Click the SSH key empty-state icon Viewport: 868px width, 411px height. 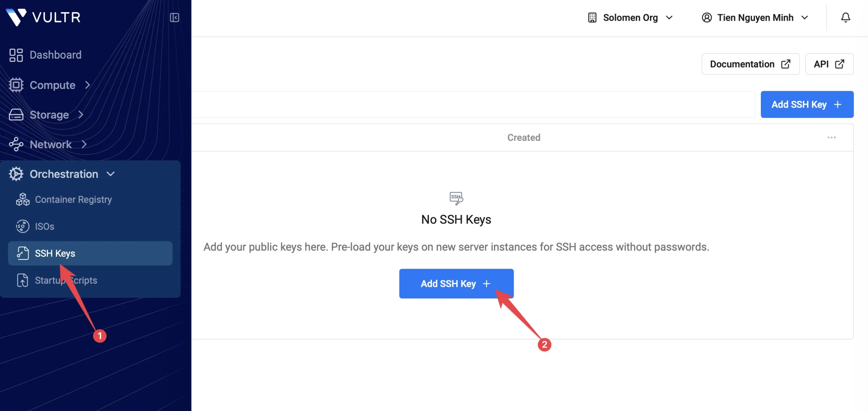tap(456, 198)
